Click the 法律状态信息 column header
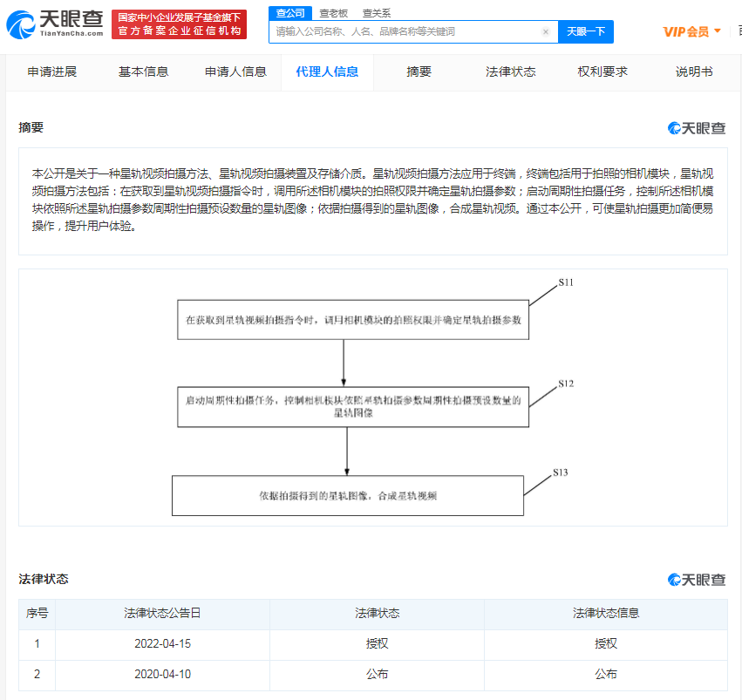This screenshot has height=700, width=742. [606, 614]
